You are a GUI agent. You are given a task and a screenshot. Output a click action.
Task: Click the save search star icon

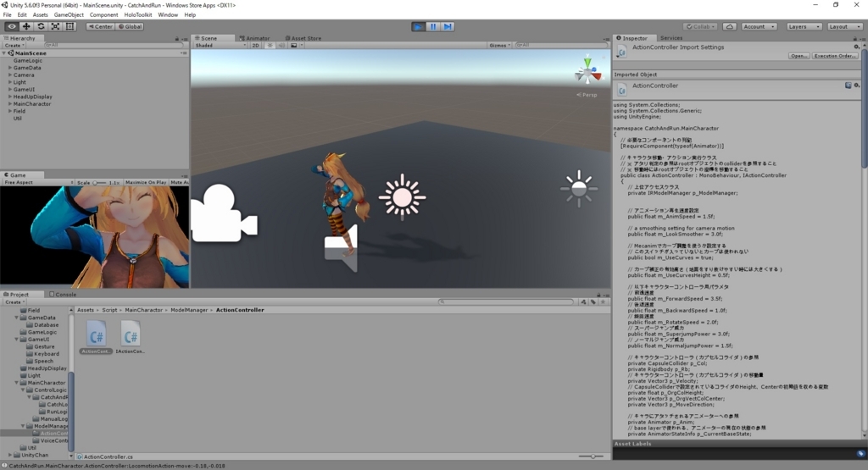coord(604,302)
